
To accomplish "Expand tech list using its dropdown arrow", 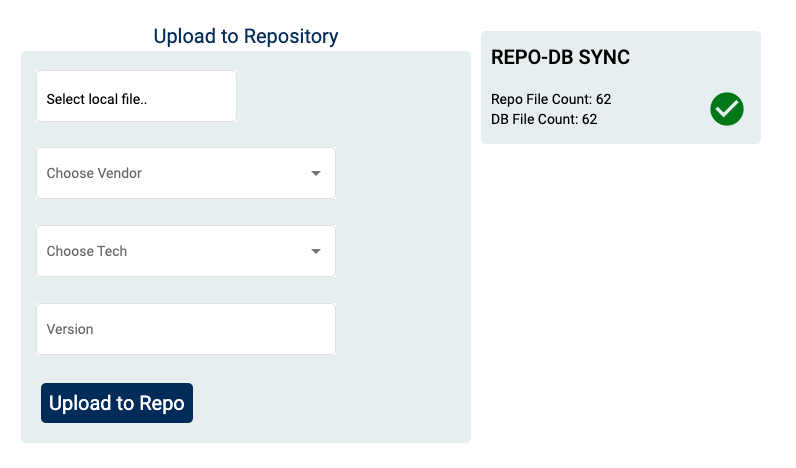I will click(316, 251).
